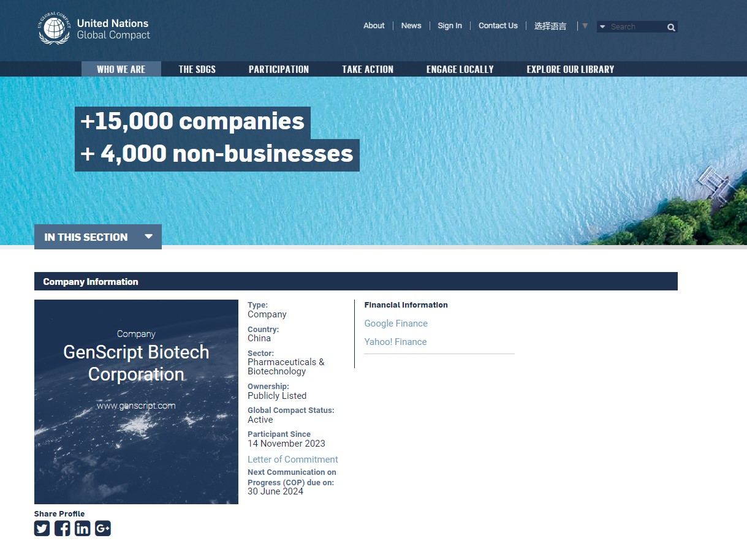Click the search magnifier icon
The height and width of the screenshot is (560, 747).
pyautogui.click(x=671, y=27)
